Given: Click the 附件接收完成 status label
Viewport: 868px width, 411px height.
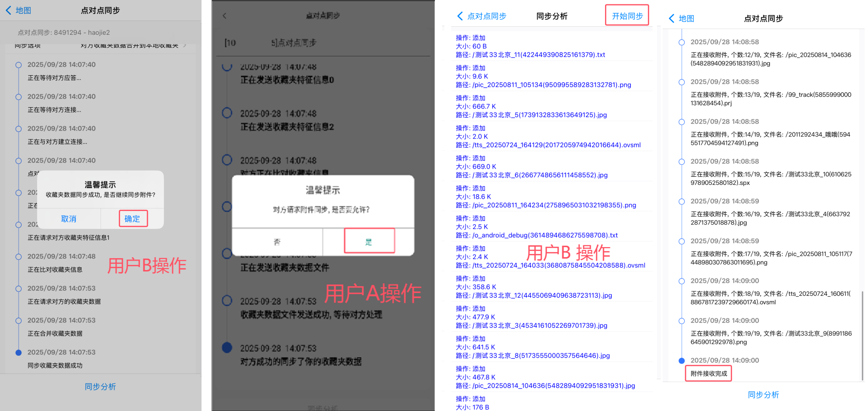Looking at the screenshot, I should 708,374.
